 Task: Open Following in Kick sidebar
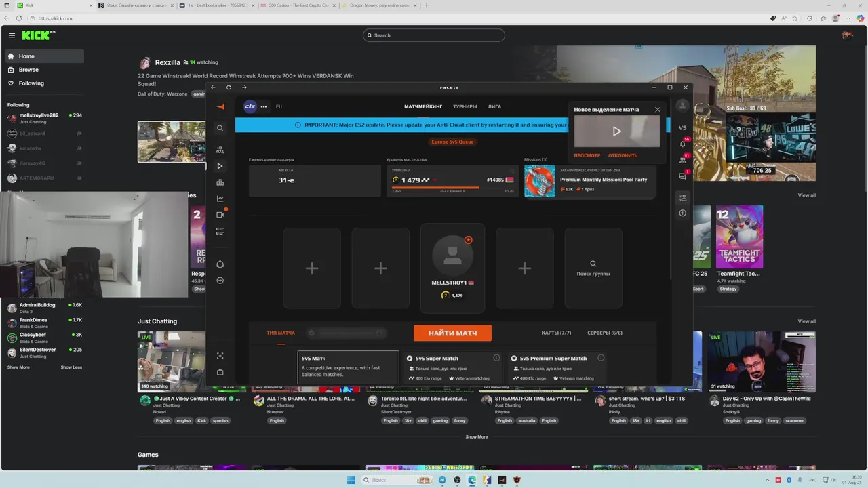(x=45, y=83)
